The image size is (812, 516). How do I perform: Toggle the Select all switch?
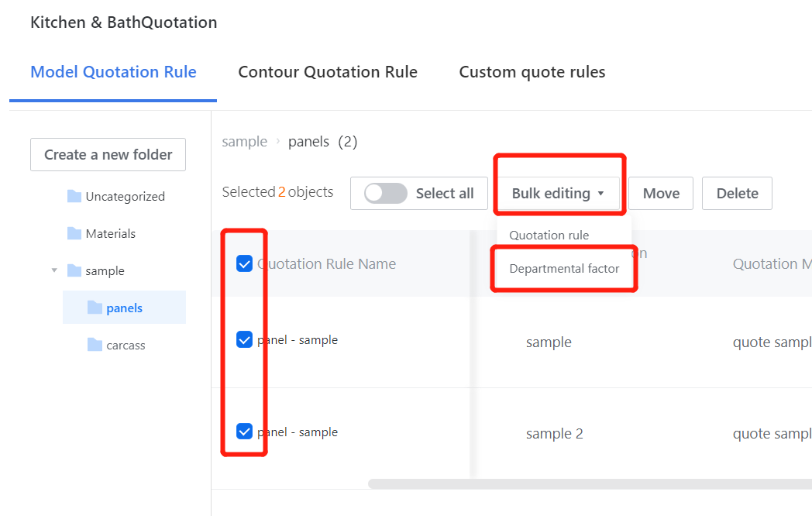click(386, 194)
